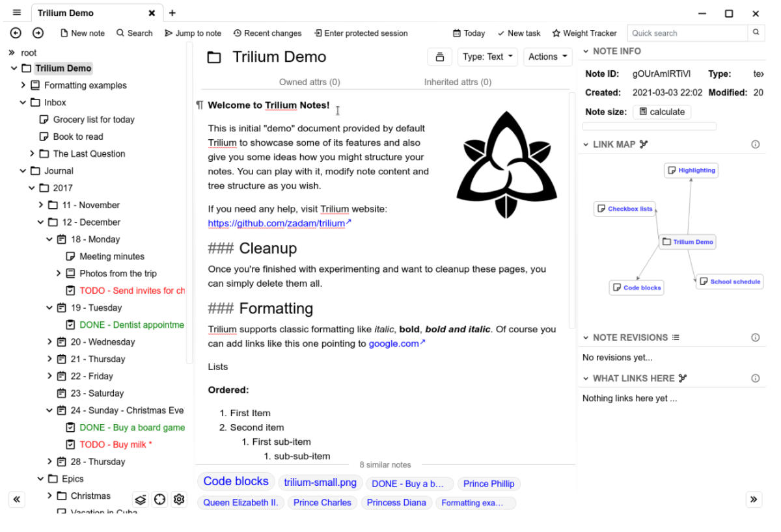Show Link Map help info icon
Image resolution: width=781 pixels, height=532 pixels.
click(x=756, y=144)
